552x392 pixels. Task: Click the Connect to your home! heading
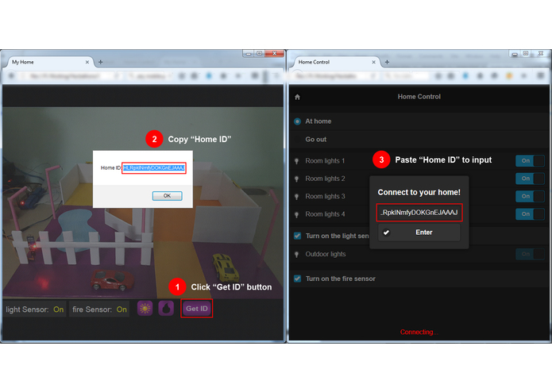[419, 192]
